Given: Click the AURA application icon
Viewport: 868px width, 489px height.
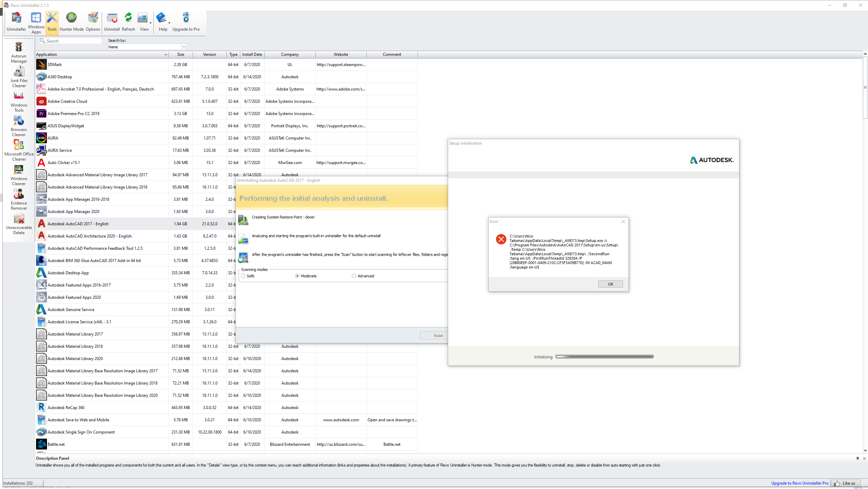Looking at the screenshot, I should click(x=42, y=138).
